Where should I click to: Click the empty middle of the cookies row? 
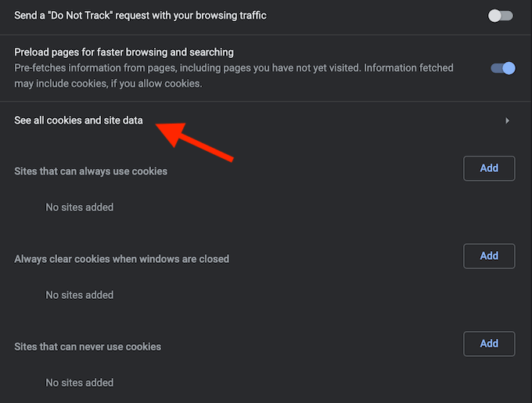(329, 121)
